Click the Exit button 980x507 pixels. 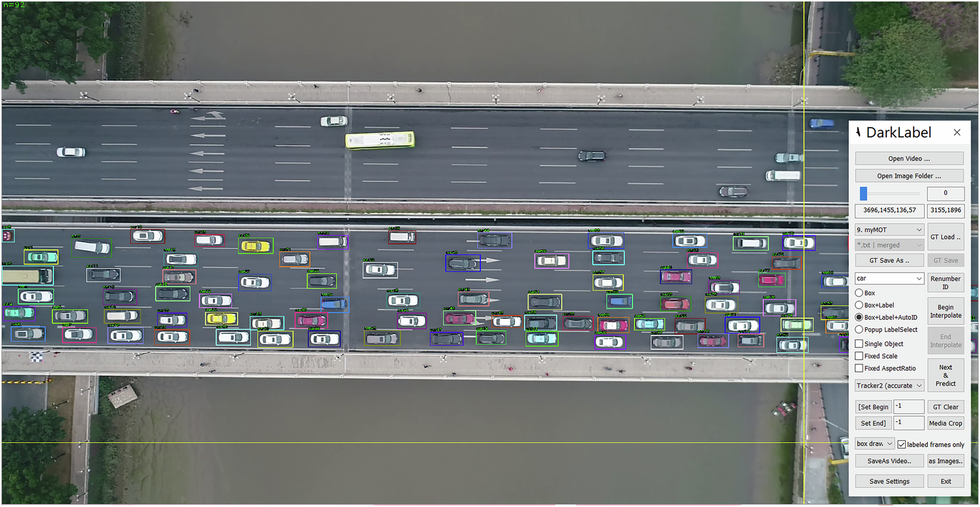(946, 481)
